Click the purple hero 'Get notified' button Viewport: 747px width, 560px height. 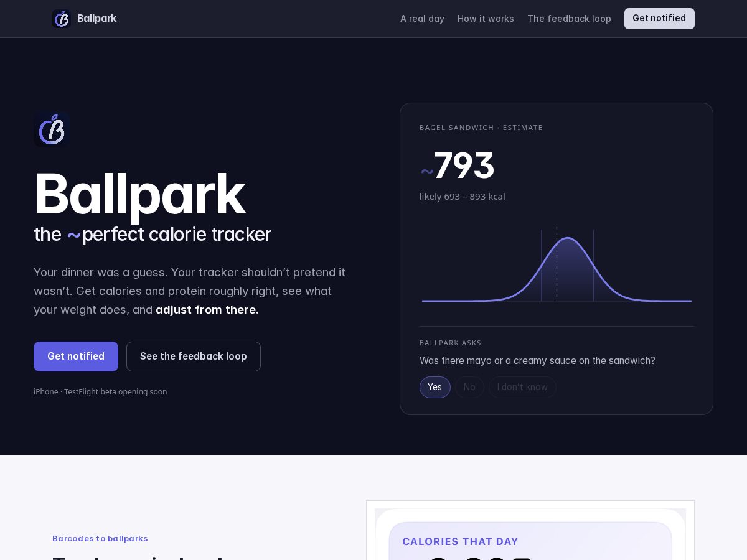tap(76, 357)
